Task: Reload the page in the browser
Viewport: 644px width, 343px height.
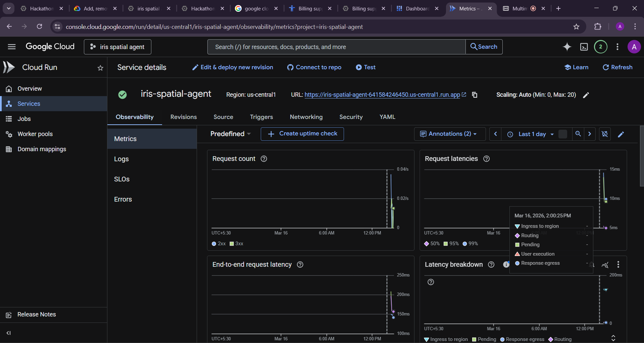Action: point(40,27)
